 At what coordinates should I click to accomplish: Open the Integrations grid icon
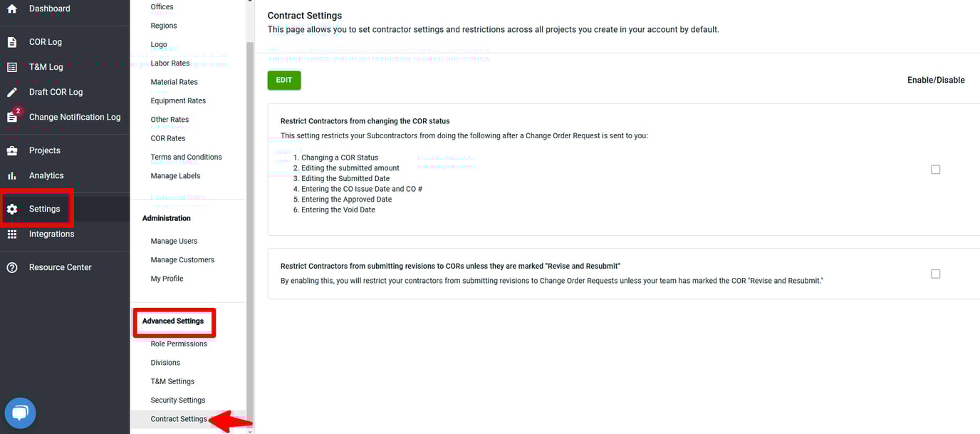click(12, 234)
